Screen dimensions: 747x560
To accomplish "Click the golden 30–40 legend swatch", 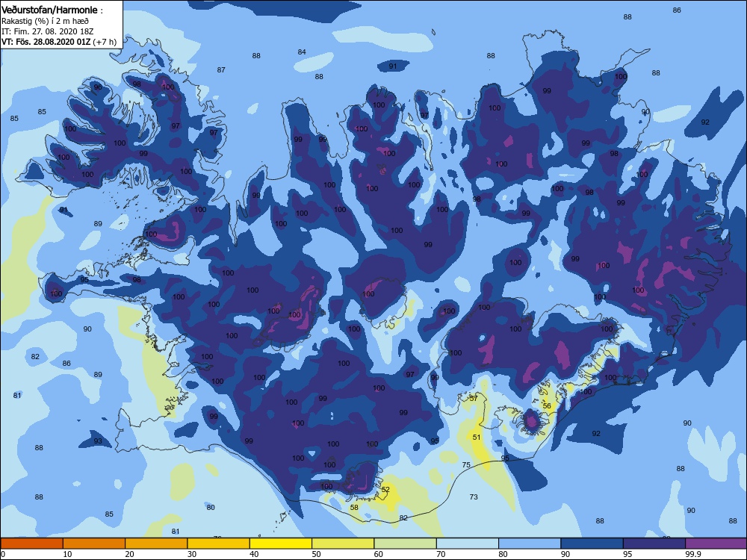I will coord(219,544).
